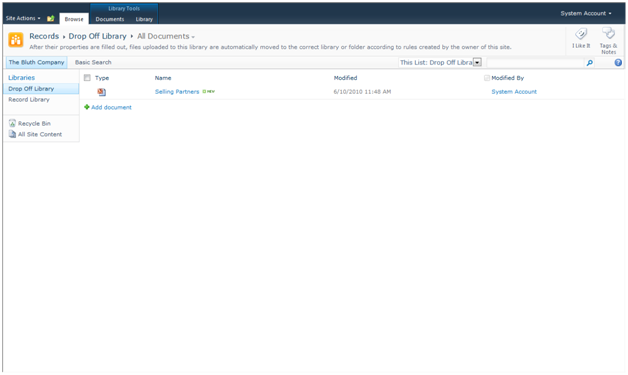Click the Navigate Up folder icon
The width and height of the screenshot is (628, 375).
[x=50, y=18]
